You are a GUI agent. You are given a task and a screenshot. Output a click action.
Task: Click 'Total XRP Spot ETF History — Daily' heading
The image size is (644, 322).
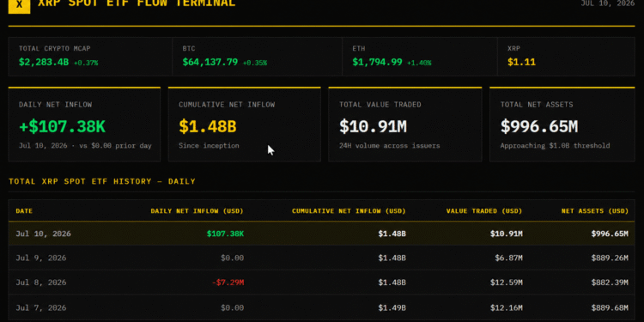[x=102, y=181]
